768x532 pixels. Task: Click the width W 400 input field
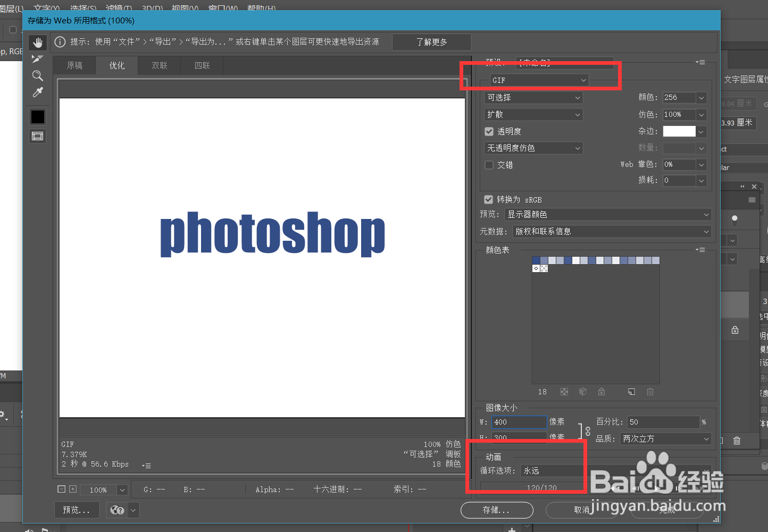point(519,422)
